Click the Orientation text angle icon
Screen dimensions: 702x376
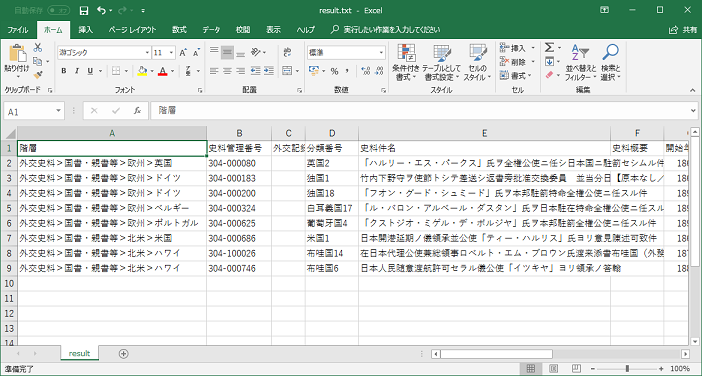point(256,52)
